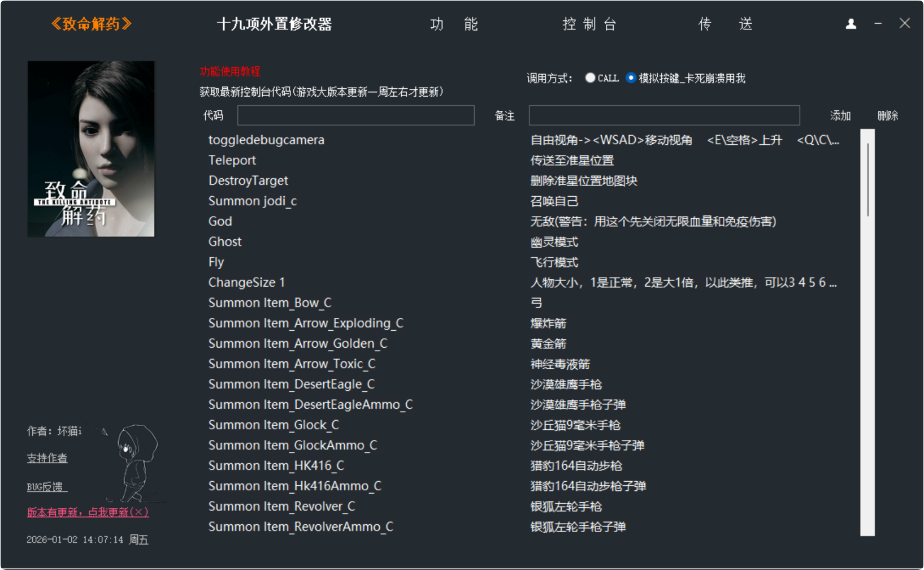Close the trainer window

[904, 23]
